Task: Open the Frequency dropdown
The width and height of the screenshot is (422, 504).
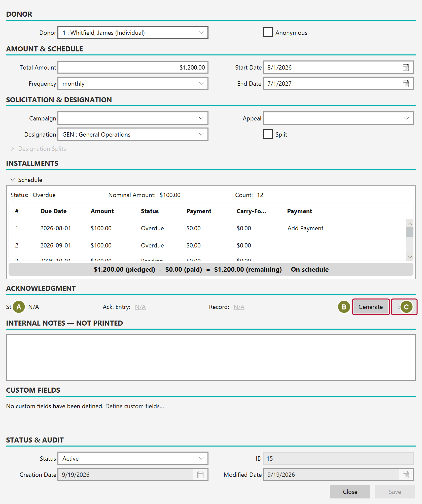Action: click(x=133, y=83)
